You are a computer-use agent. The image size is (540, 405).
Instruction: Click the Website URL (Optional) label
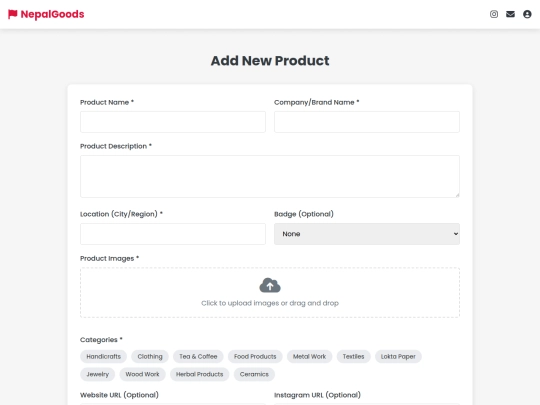pyautogui.click(x=119, y=395)
